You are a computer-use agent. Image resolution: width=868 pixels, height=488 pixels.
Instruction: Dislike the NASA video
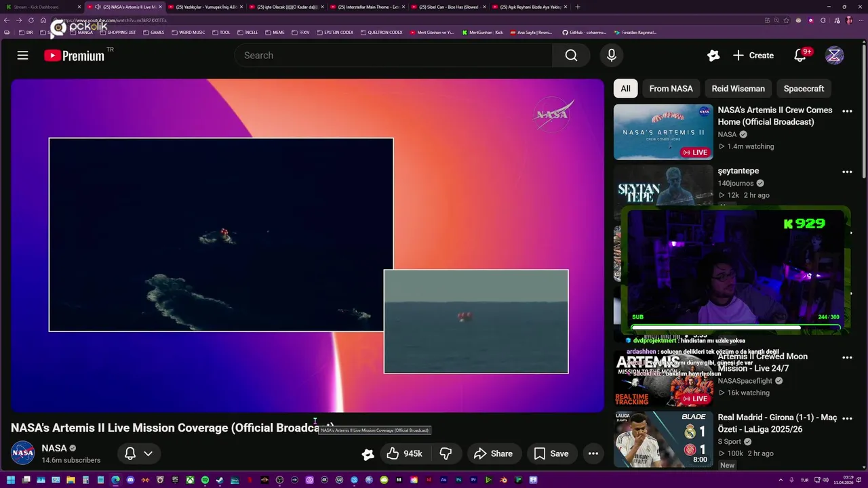click(446, 453)
